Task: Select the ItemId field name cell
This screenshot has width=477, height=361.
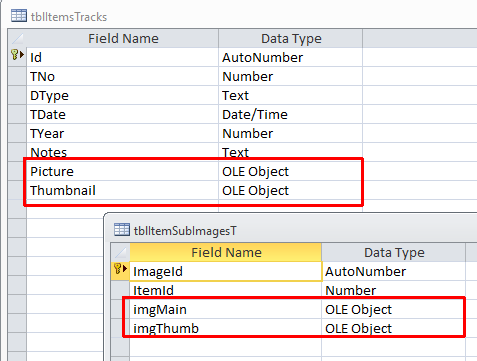Action: click(x=226, y=290)
